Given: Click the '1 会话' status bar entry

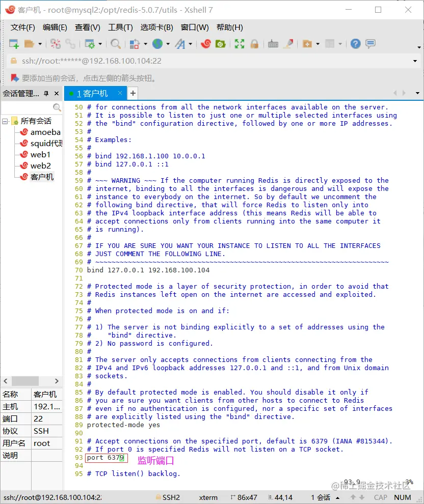Looking at the screenshot, I should [321, 497].
